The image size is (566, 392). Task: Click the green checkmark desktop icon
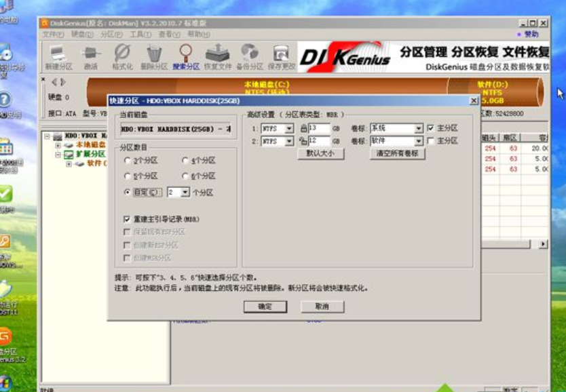click(x=6, y=194)
